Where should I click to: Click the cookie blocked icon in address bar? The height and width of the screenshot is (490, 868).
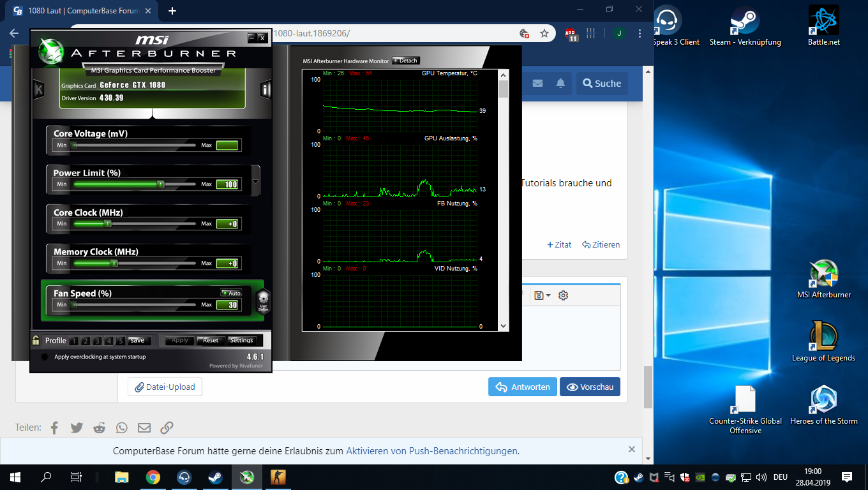click(525, 33)
